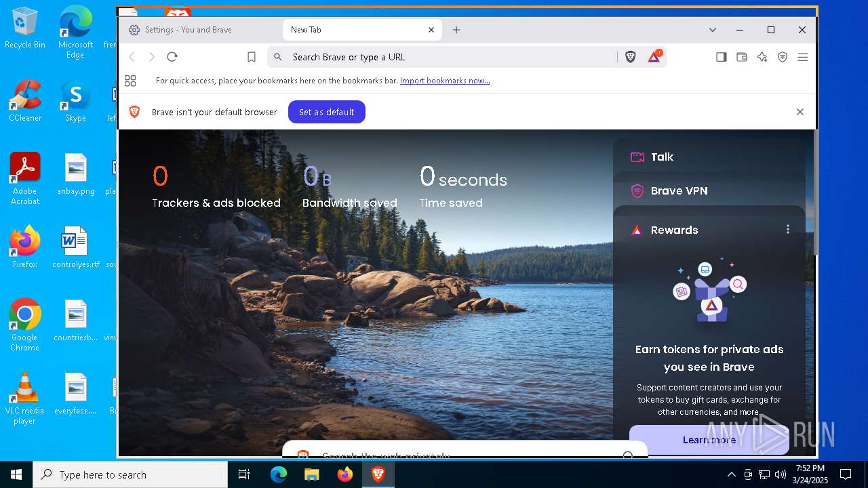Go forward arrow in toolbar
Viewport: 868px width, 488px height.
152,57
